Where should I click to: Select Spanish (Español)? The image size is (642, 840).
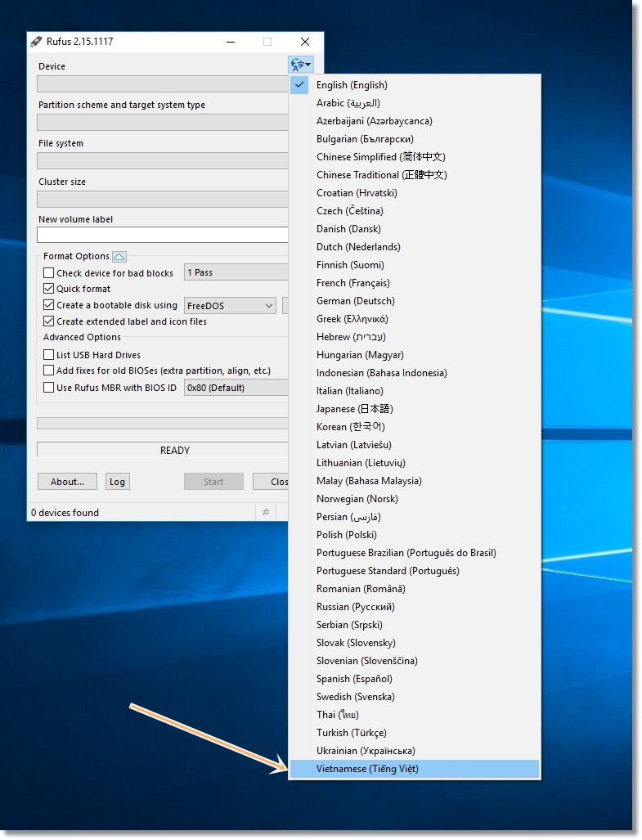point(415,679)
